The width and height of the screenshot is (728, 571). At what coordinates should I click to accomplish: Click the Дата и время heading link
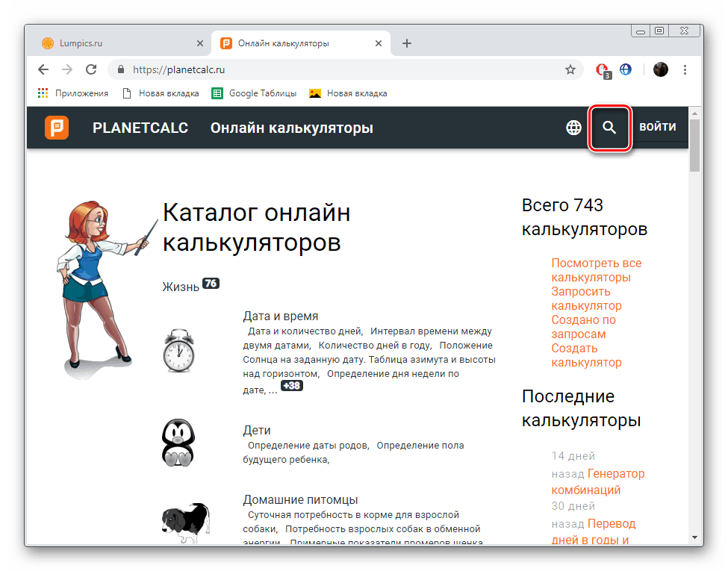pos(280,316)
